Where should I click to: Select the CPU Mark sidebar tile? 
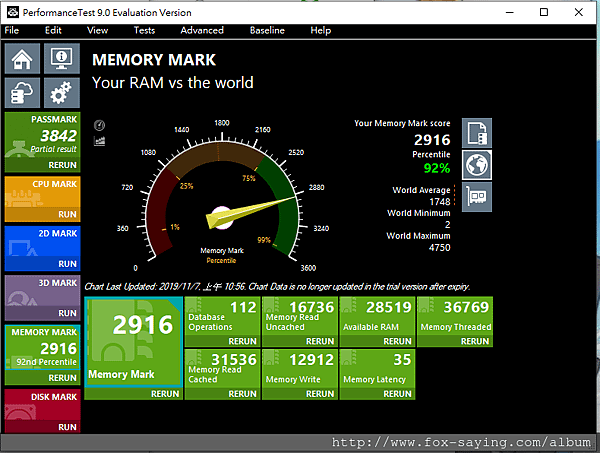coord(42,192)
